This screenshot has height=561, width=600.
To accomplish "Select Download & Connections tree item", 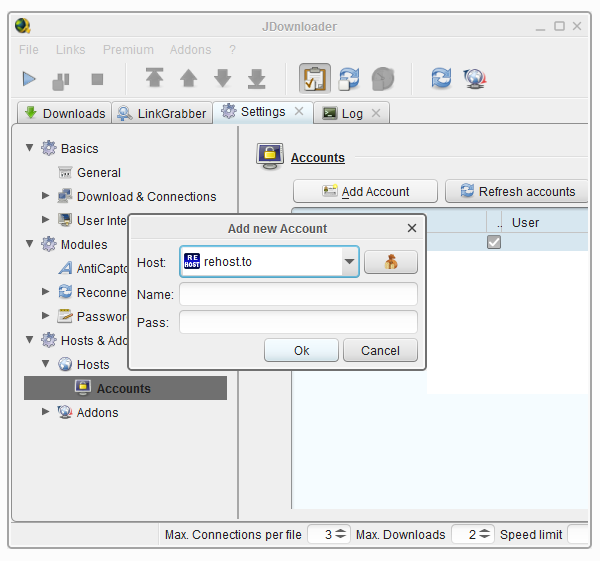I will (x=147, y=197).
